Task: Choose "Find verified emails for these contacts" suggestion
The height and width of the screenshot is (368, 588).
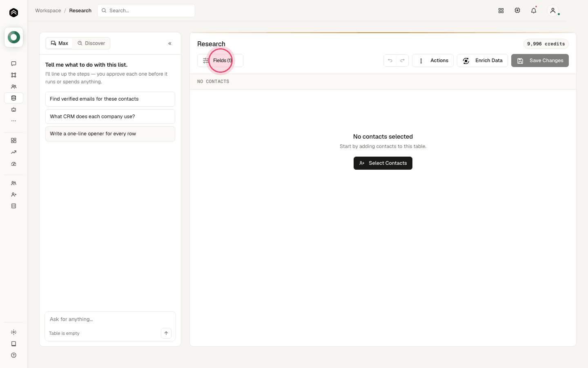Action: point(110,99)
